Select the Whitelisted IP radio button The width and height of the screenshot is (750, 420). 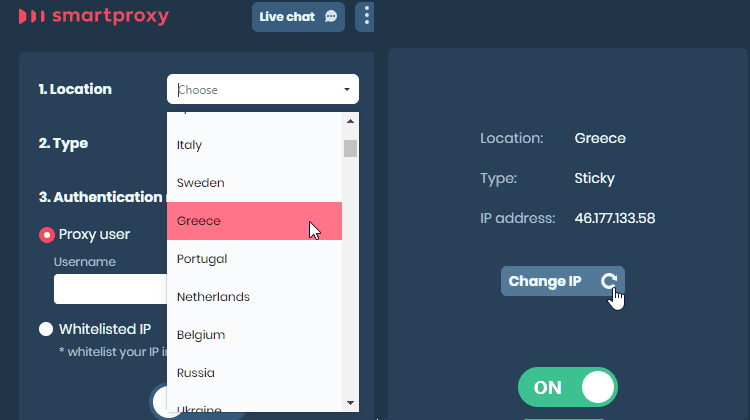click(x=46, y=329)
